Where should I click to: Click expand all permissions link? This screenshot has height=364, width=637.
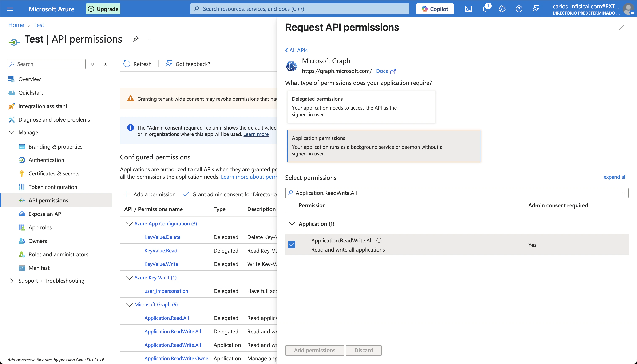(615, 177)
